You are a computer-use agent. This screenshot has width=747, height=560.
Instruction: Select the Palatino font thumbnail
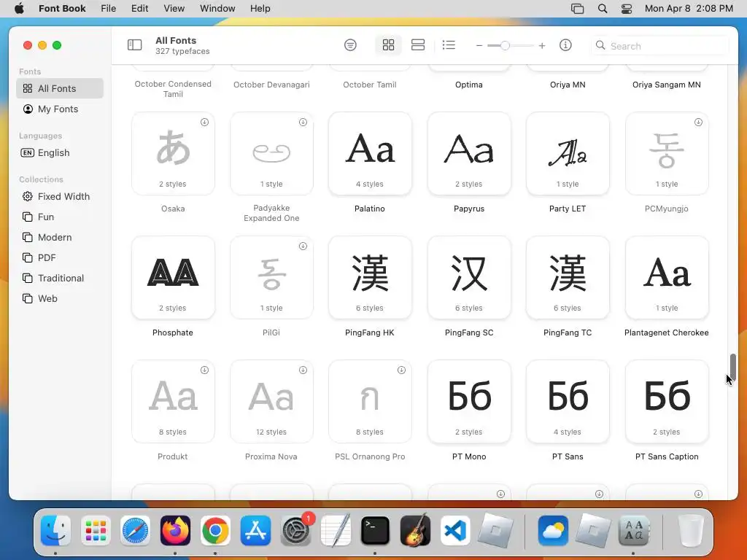tap(370, 154)
